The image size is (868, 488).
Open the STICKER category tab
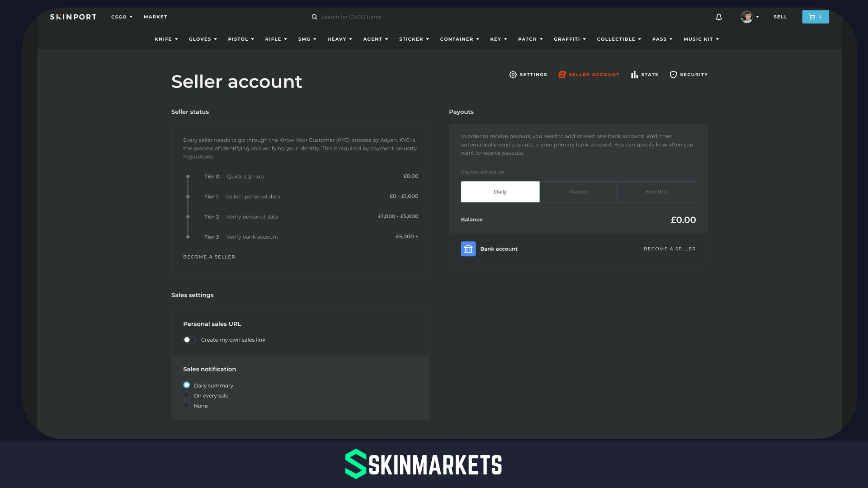(414, 39)
